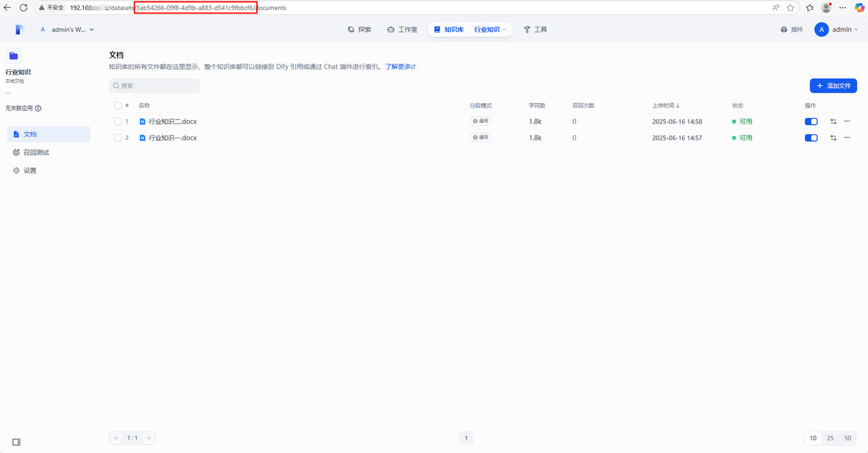Click the 行业知识 folder icon in the sidebar

coord(14,56)
